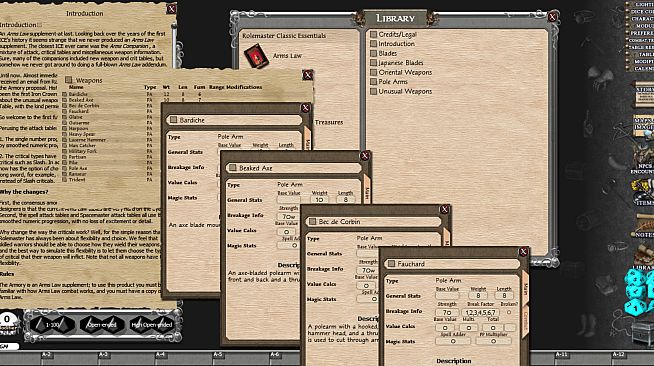Screen dimensions: 654x366
Task: Open Calendar from the sidebar list
Action: 641,68
